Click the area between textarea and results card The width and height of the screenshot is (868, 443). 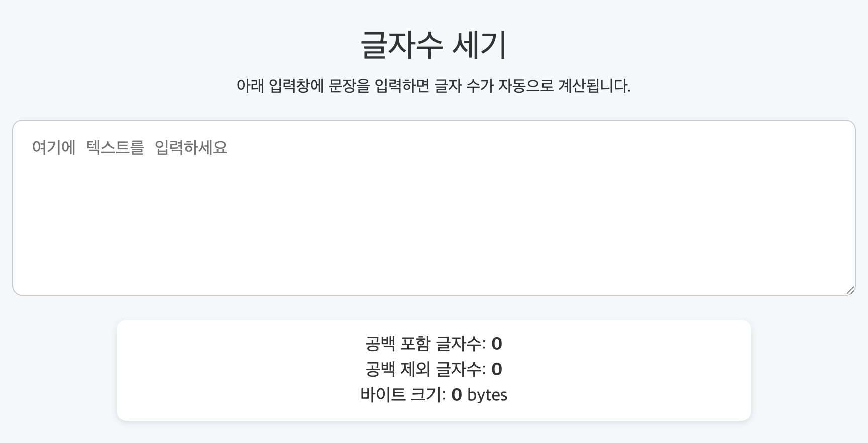point(434,306)
